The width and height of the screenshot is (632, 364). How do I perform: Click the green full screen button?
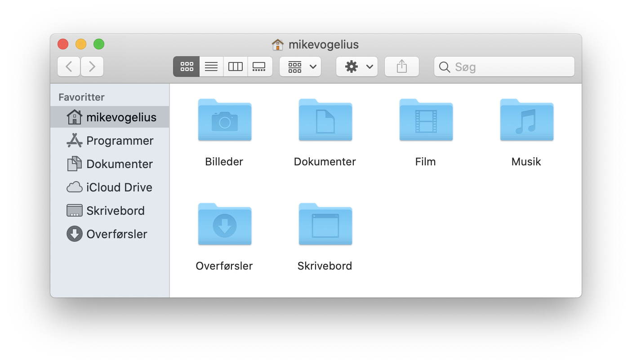(x=99, y=44)
